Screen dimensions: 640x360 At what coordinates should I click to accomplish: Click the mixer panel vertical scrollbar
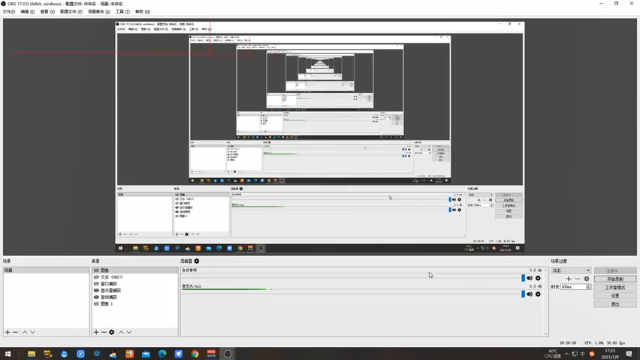tap(546, 302)
